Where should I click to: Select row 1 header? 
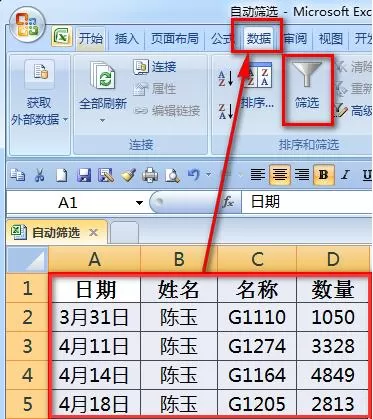(27, 288)
